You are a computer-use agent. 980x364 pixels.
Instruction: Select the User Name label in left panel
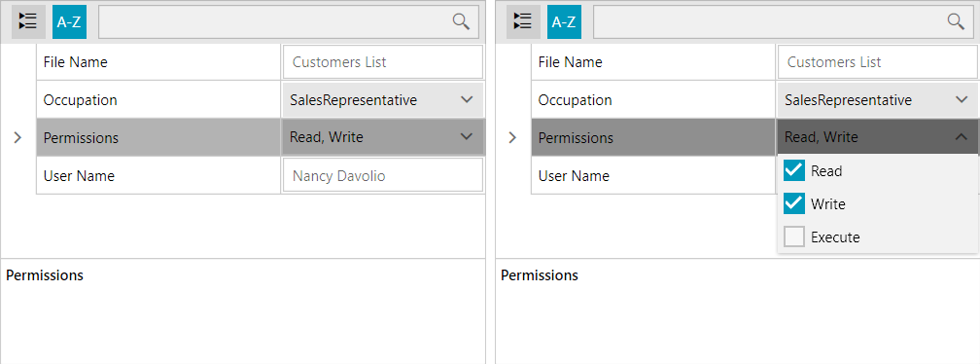pyautogui.click(x=79, y=176)
